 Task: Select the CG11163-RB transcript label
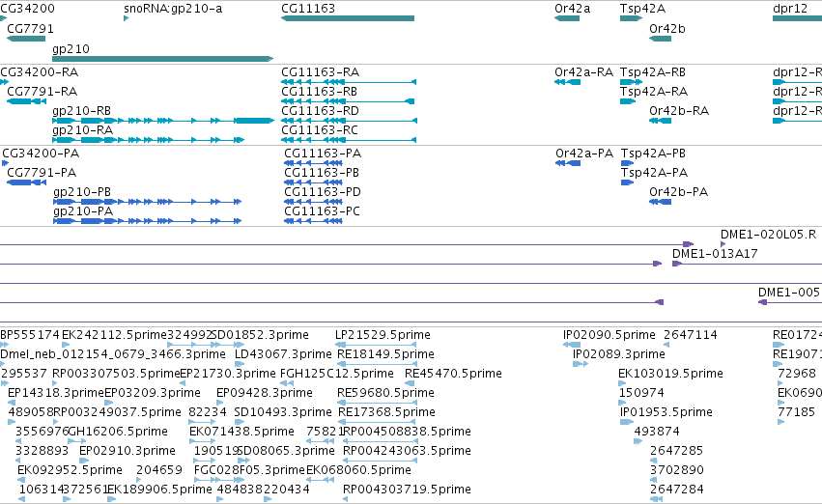coord(320,92)
